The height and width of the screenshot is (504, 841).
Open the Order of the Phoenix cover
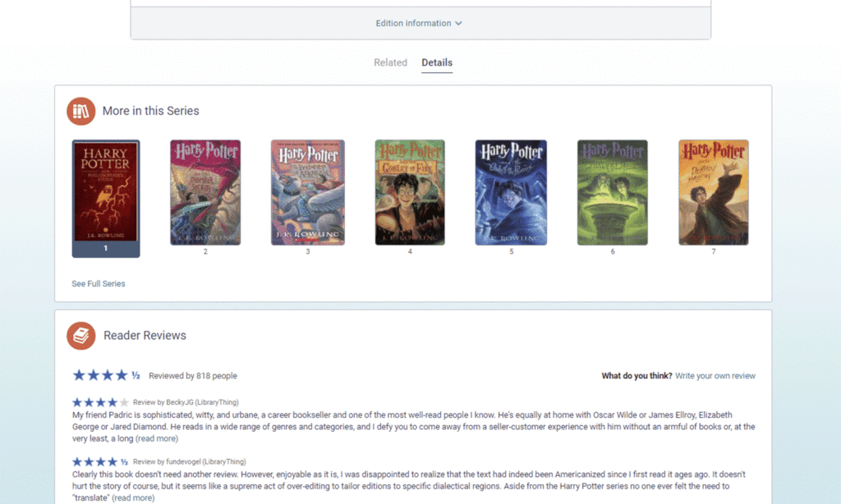[511, 192]
